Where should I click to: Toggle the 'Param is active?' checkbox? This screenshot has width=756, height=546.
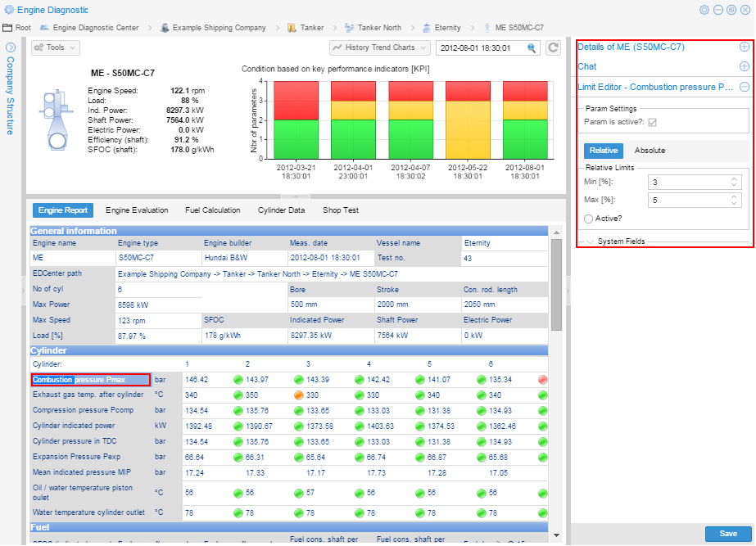652,122
